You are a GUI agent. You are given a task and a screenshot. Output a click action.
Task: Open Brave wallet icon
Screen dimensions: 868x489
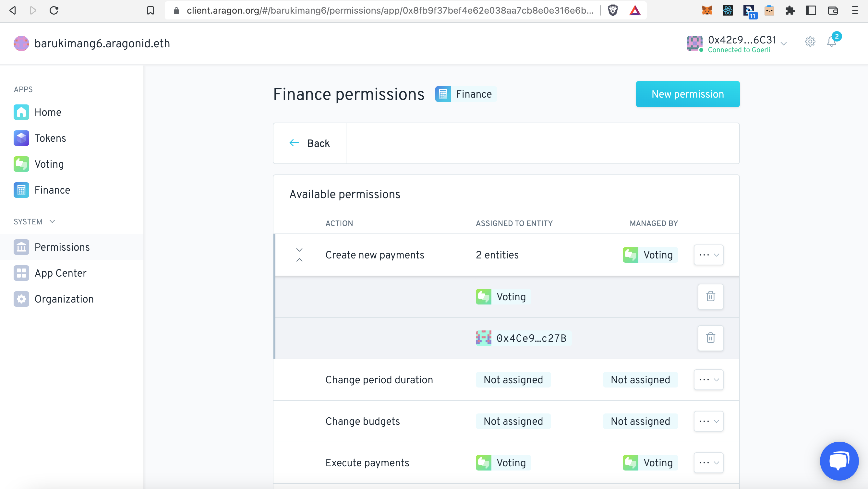(x=833, y=10)
